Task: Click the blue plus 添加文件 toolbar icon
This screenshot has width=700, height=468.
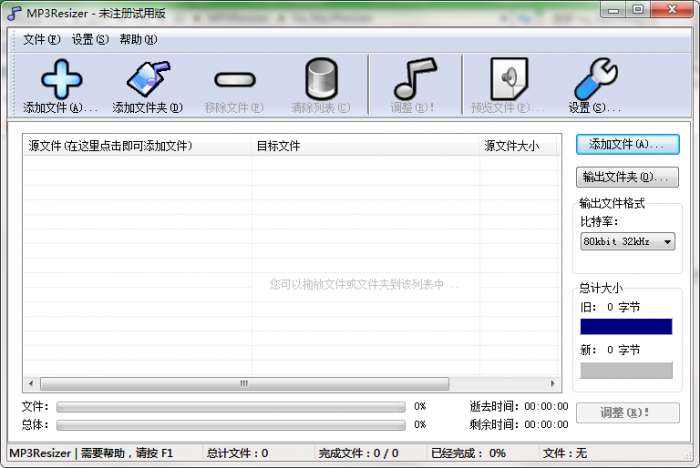Action: pyautogui.click(x=59, y=79)
